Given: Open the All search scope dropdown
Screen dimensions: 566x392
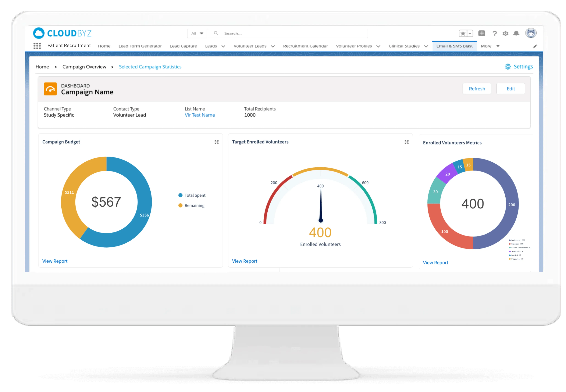Looking at the screenshot, I should pyautogui.click(x=197, y=33).
